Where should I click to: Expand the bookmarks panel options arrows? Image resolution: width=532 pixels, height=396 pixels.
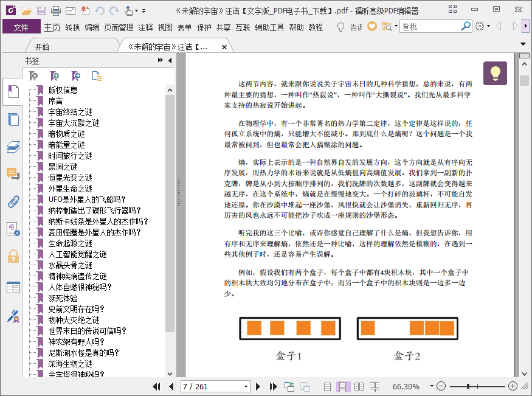tap(161, 60)
